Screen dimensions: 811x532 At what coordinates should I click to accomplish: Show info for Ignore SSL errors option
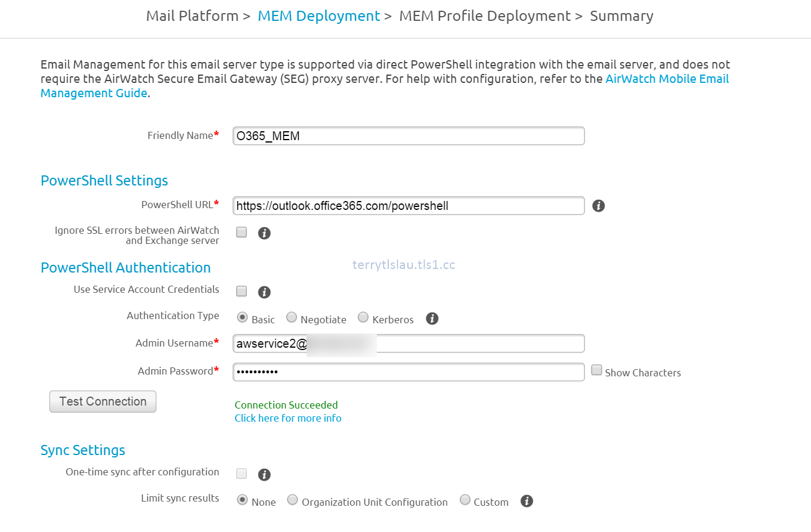264,233
